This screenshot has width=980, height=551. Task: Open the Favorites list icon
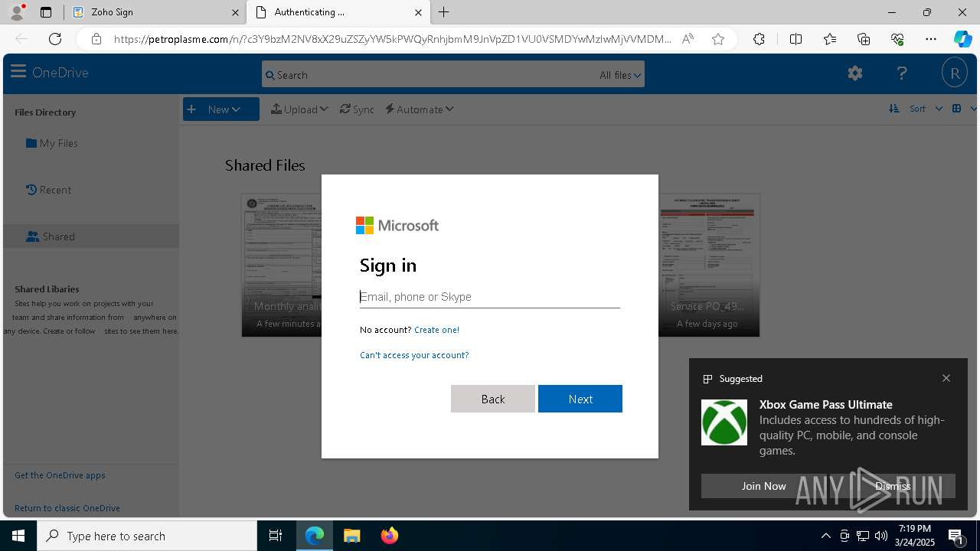[x=830, y=39]
